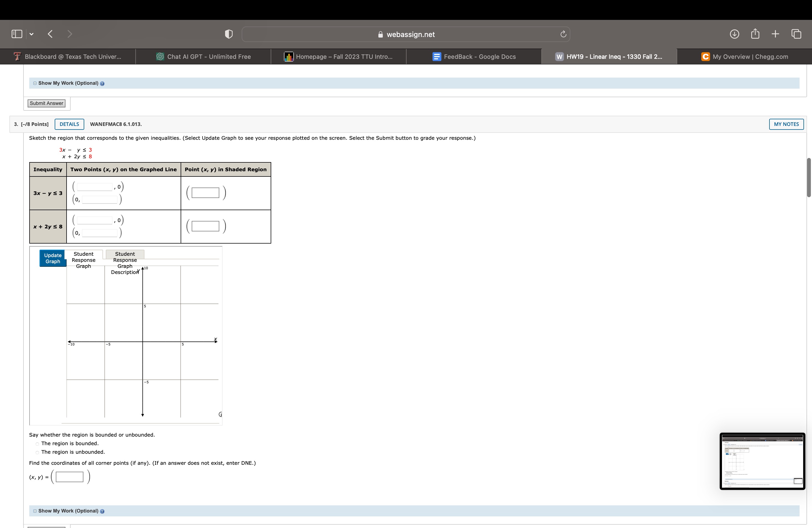Click the Update Graph button
812x528 pixels.
[x=52, y=258]
